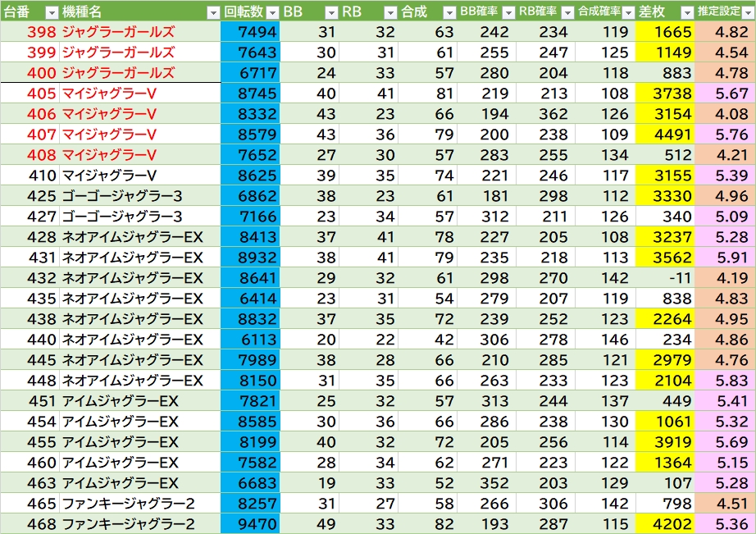Select the 差枚 cell showing 4202
Screen dimensions: 756x534
[665, 524]
